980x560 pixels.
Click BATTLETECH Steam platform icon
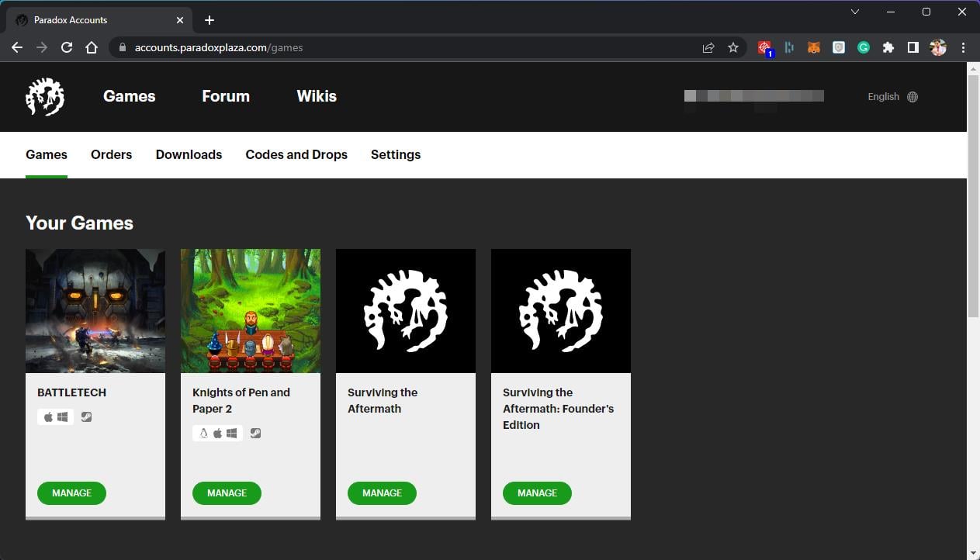(87, 417)
